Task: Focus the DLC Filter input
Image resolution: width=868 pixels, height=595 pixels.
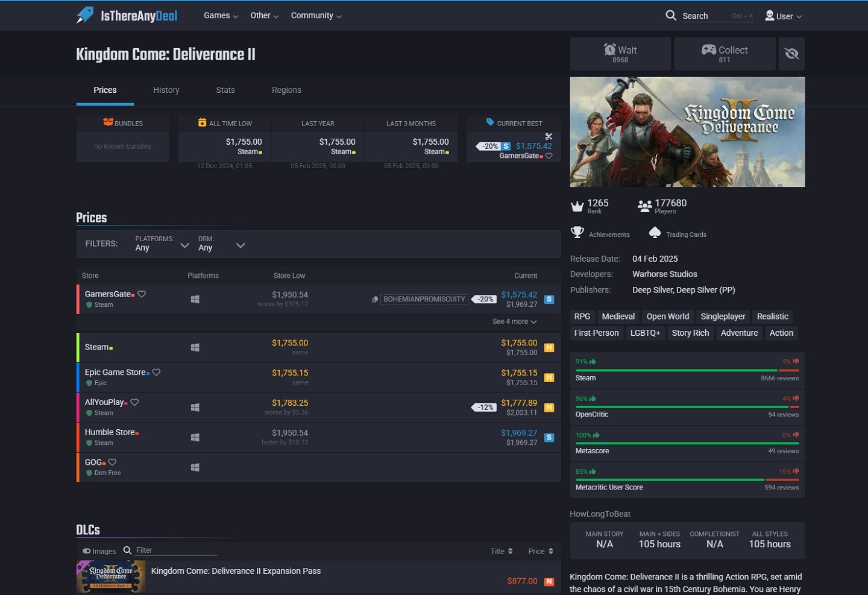Action: (176, 550)
